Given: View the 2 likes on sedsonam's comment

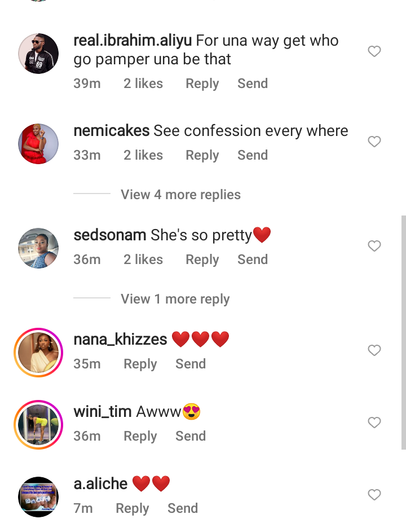Looking at the screenshot, I should tap(143, 260).
